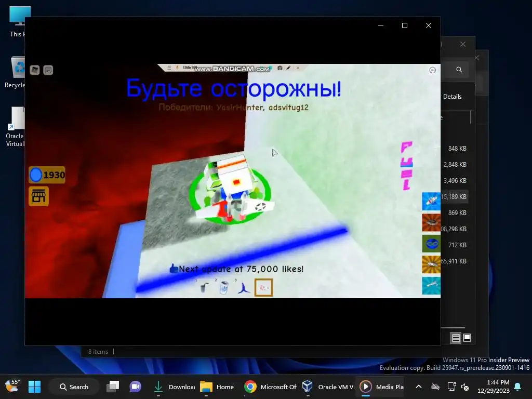Viewport: 532px width, 399px height.
Task: Click the three-dot options icon in the video
Action: [433, 70]
